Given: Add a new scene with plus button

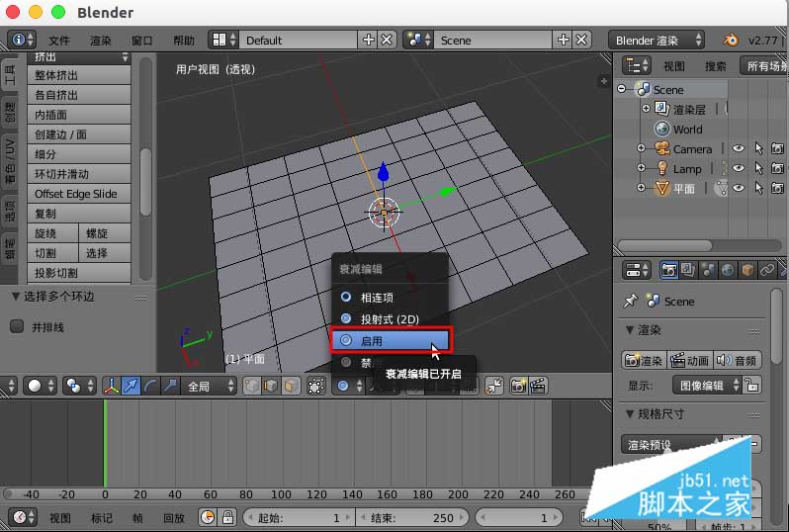Looking at the screenshot, I should click(563, 40).
